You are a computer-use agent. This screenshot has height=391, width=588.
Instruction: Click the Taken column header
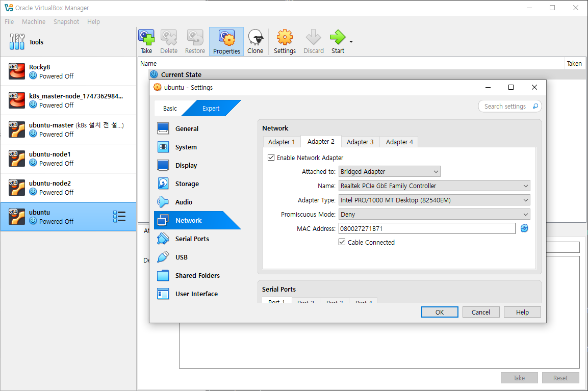click(x=575, y=63)
